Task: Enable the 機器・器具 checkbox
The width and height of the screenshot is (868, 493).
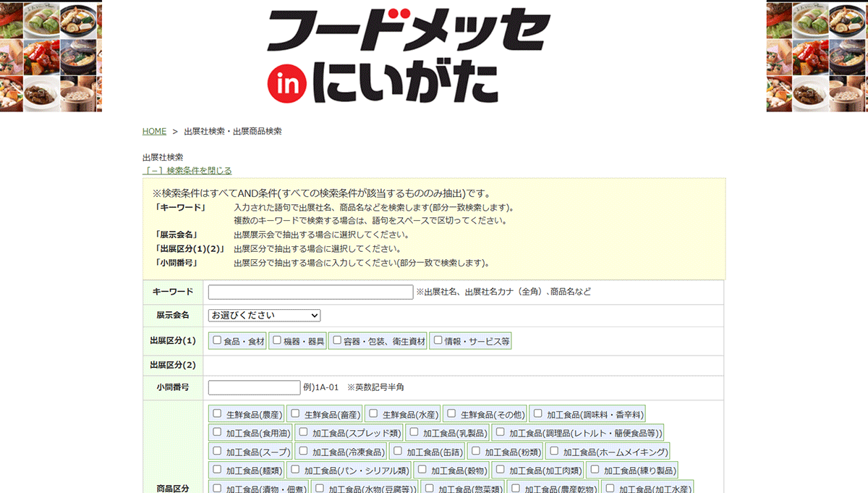Action: point(277,340)
